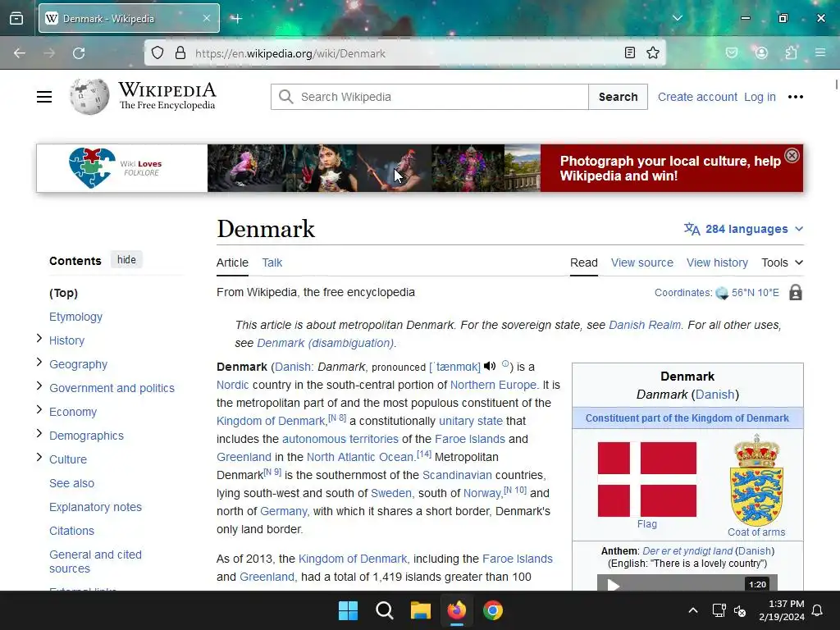Viewport: 840px width, 630px height.
Task: Expand the Geography section in contents
Action: [39, 362]
